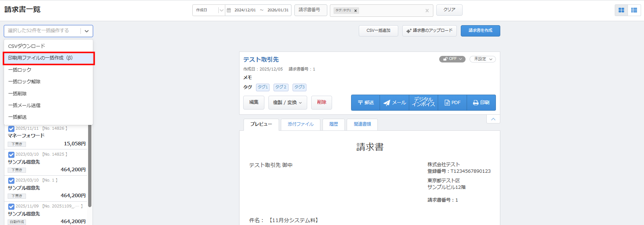Switch to list view icon
Image resolution: width=644 pixels, height=225 pixels.
pyautogui.click(x=634, y=10)
